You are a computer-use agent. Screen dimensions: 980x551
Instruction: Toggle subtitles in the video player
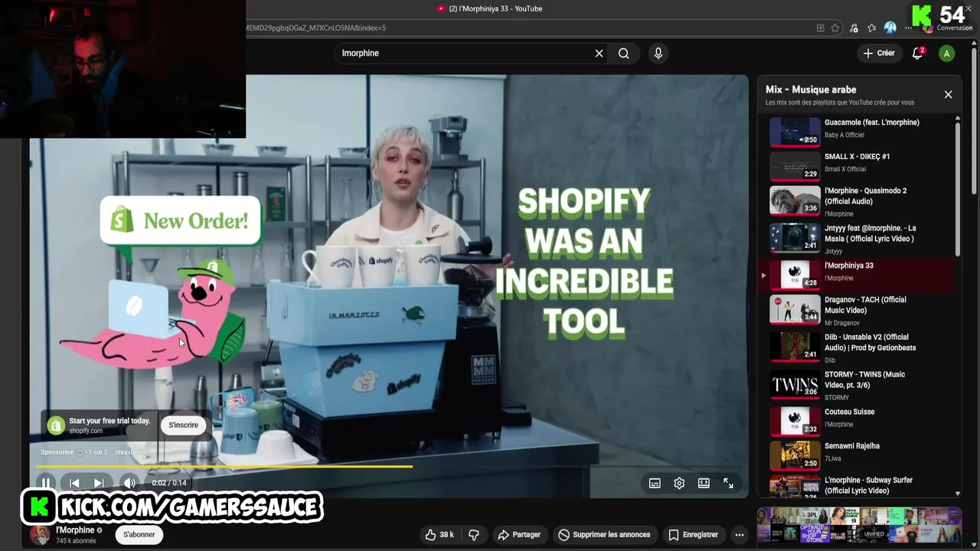click(x=655, y=483)
